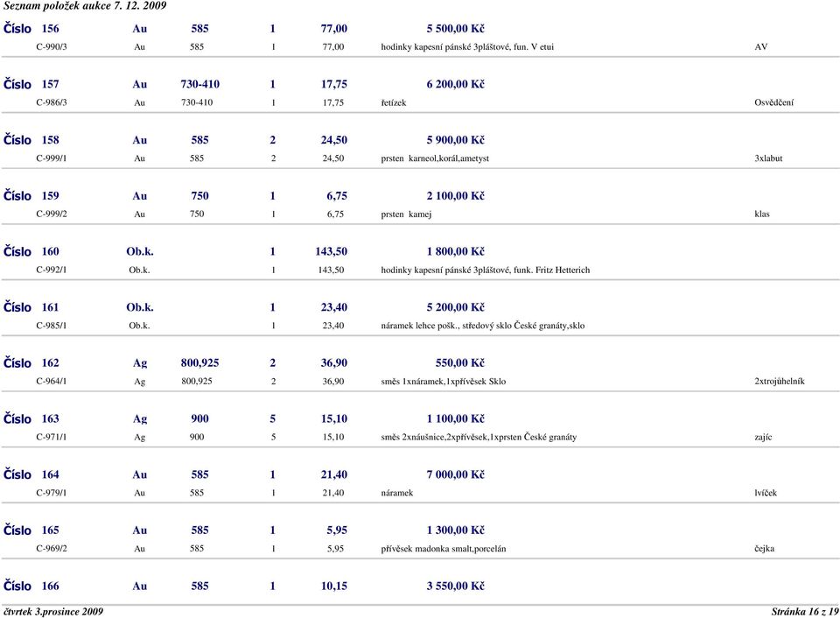The image size is (840, 618).
Task: Select the 2xtrojúhelník hallmark note
Action: pos(780,381)
